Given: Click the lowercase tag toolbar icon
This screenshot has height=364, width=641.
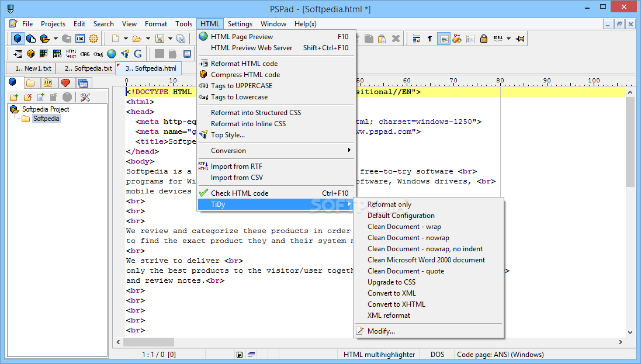Looking at the screenshot, I should 98,54.
